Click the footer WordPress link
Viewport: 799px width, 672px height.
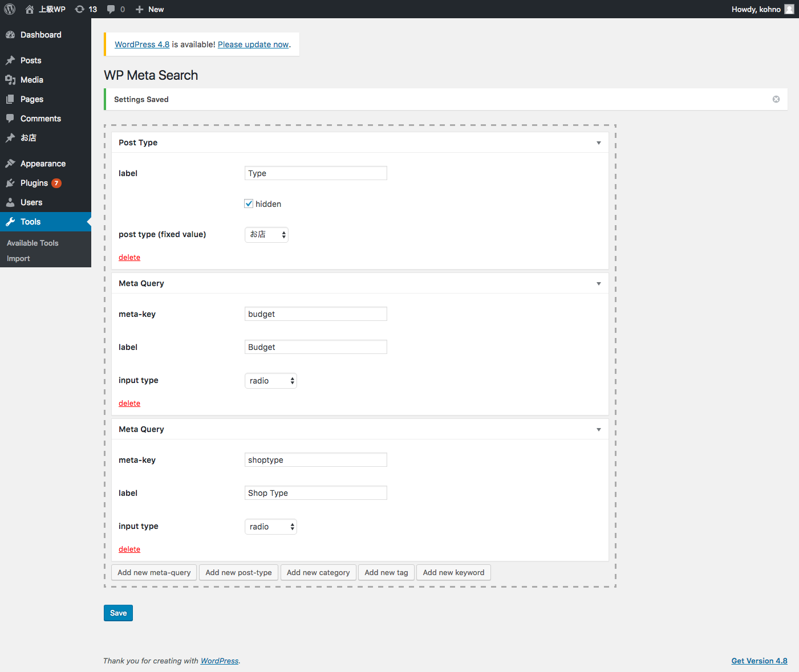220,661
